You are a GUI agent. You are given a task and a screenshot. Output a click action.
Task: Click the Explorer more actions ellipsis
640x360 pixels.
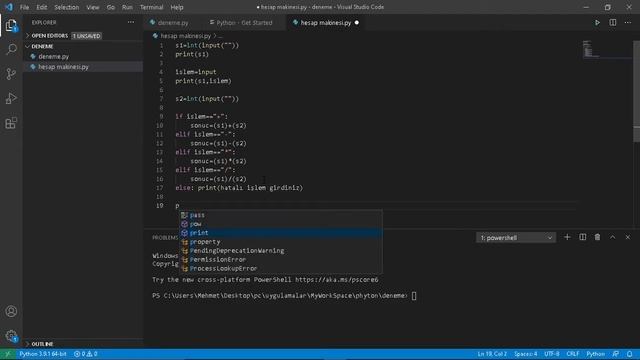coord(131,22)
